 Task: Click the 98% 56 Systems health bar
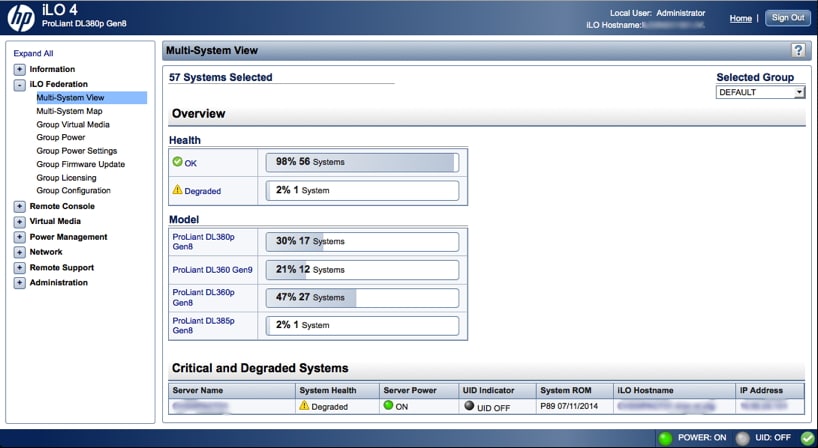coord(362,162)
